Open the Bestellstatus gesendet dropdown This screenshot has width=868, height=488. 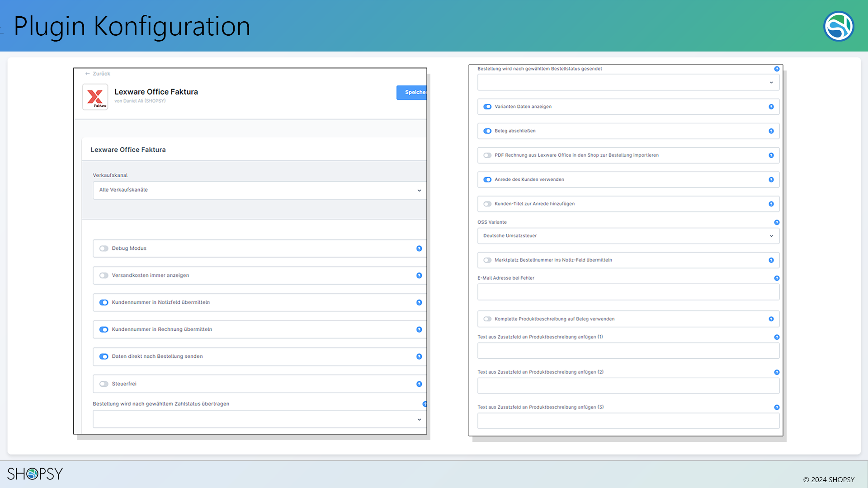click(628, 82)
